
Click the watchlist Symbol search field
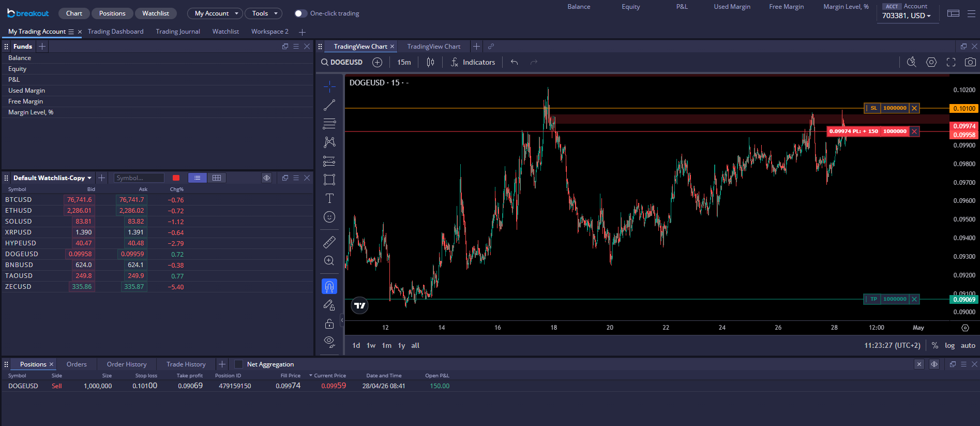click(138, 178)
